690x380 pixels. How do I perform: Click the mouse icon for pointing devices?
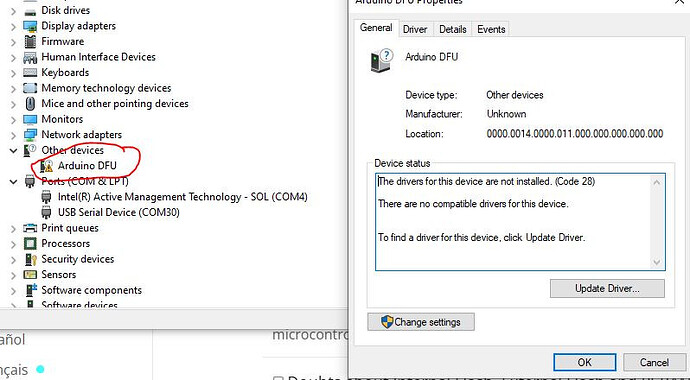pos(30,104)
